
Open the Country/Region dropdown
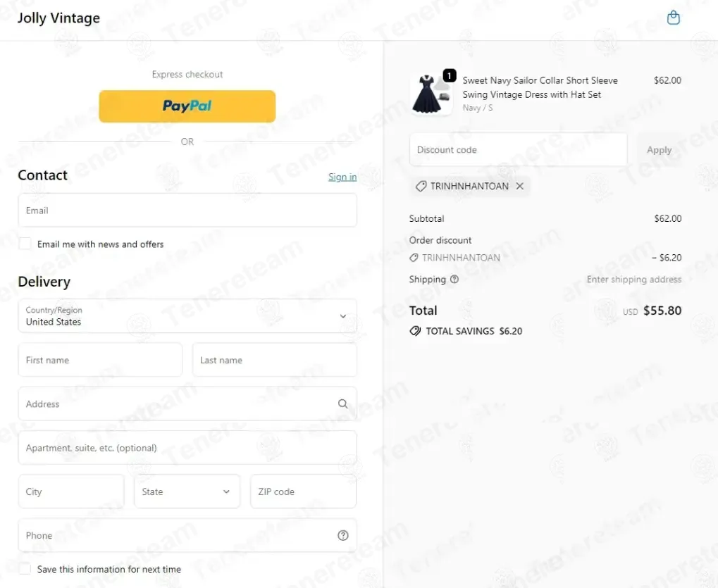click(x=187, y=315)
